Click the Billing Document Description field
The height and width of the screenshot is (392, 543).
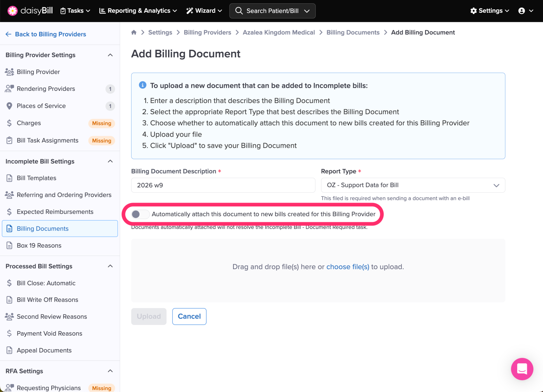[223, 185]
